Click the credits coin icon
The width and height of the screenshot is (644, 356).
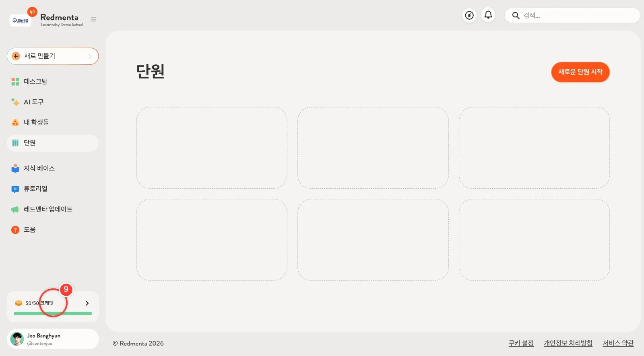[19, 303]
